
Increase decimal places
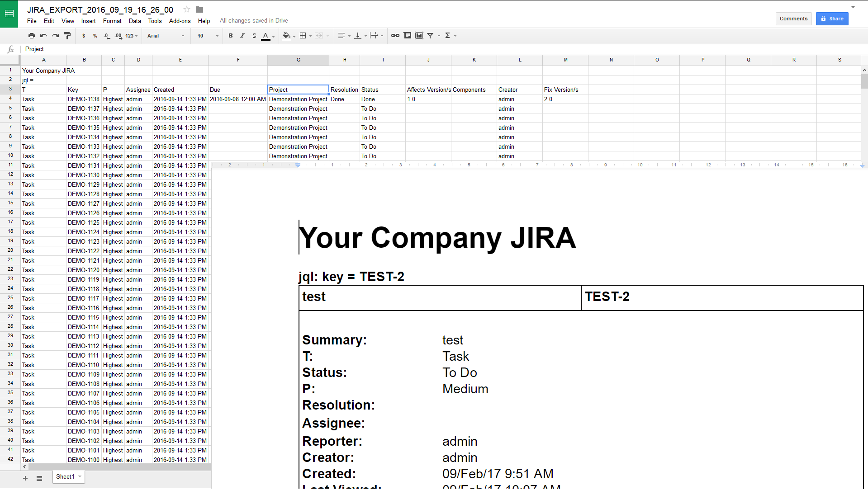pyautogui.click(x=118, y=36)
